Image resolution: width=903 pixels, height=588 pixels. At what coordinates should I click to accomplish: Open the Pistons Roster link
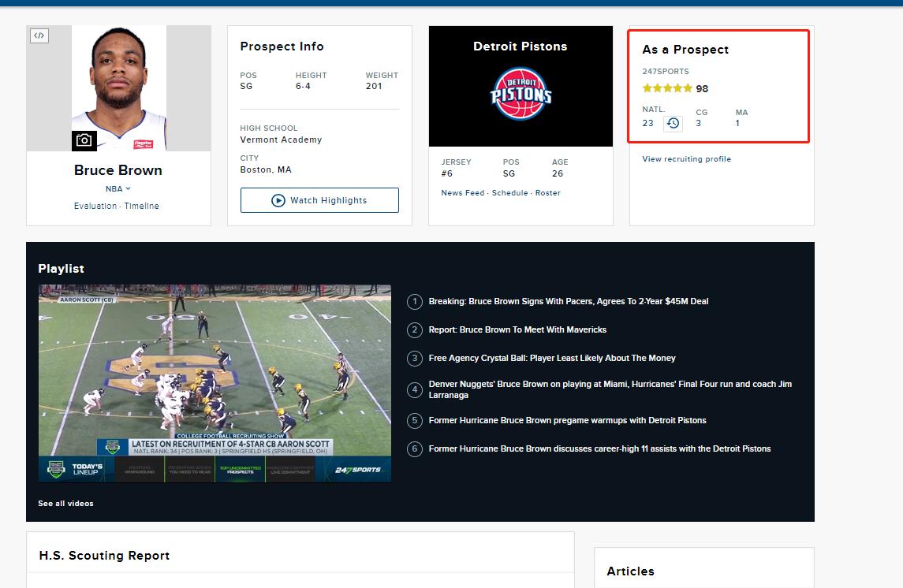(x=547, y=193)
